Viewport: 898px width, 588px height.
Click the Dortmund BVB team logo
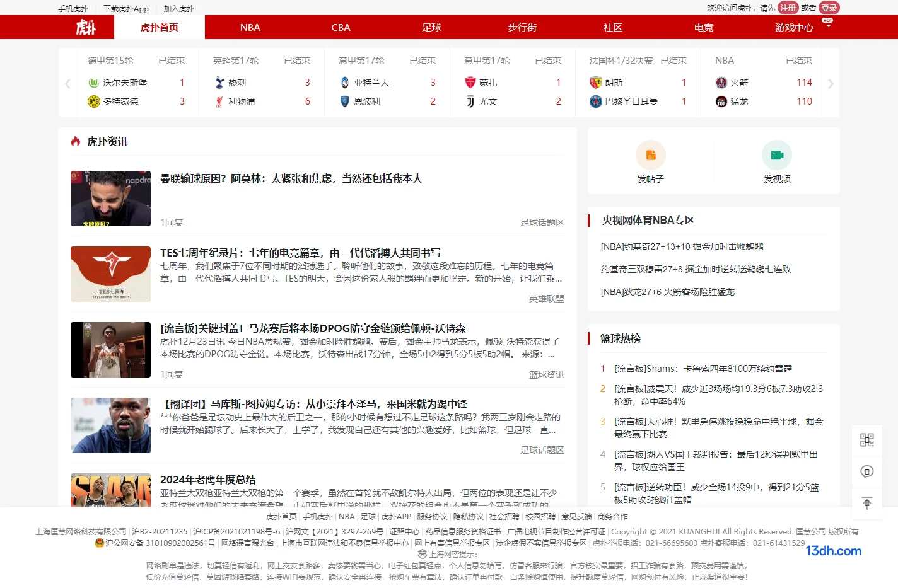click(x=93, y=101)
